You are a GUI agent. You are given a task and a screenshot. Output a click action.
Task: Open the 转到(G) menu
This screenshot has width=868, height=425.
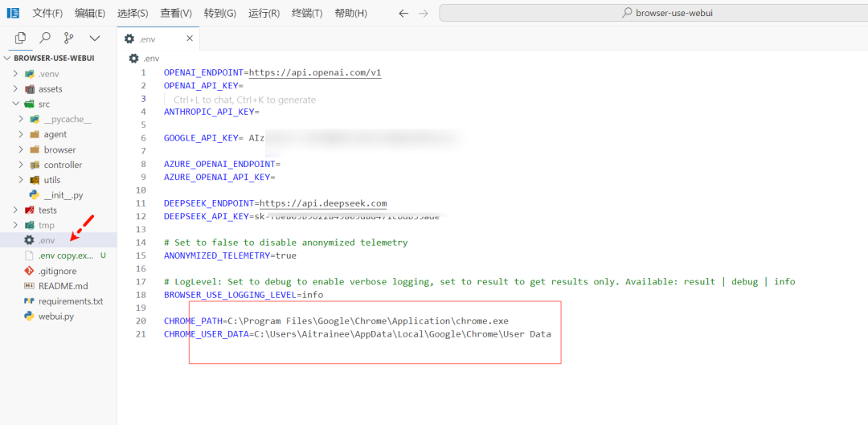tap(219, 14)
